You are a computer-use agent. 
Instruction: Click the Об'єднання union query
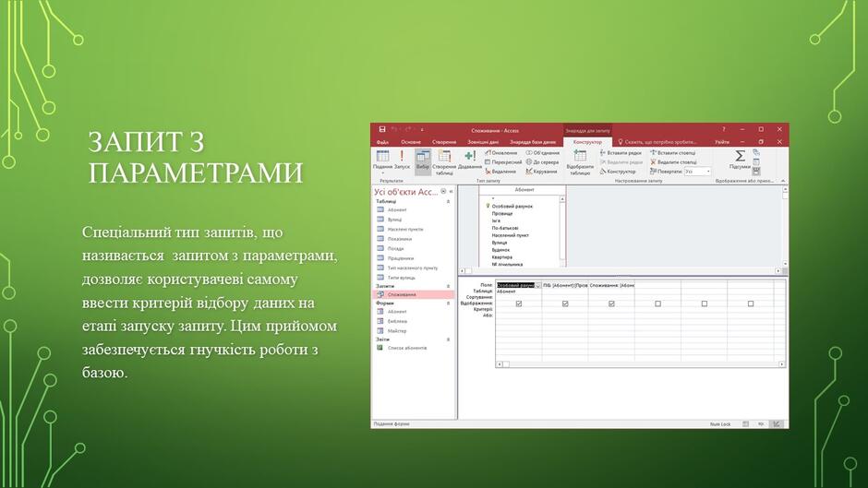[x=543, y=153]
